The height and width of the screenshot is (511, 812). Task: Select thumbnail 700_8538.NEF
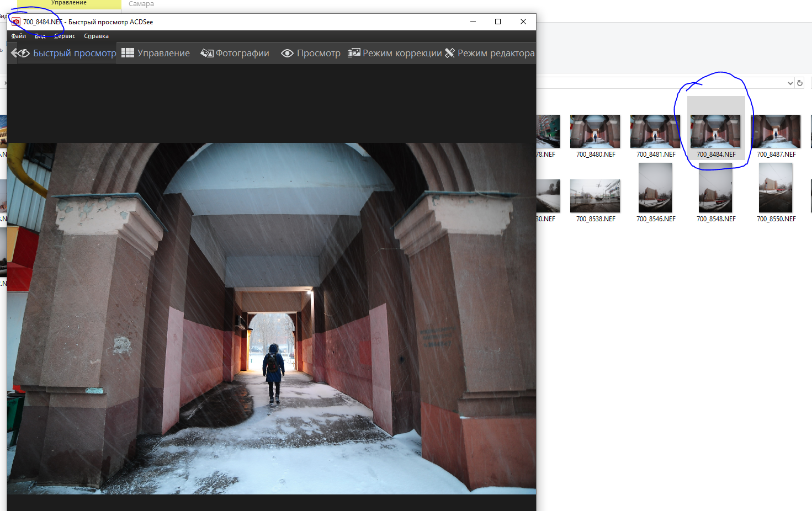595,196
